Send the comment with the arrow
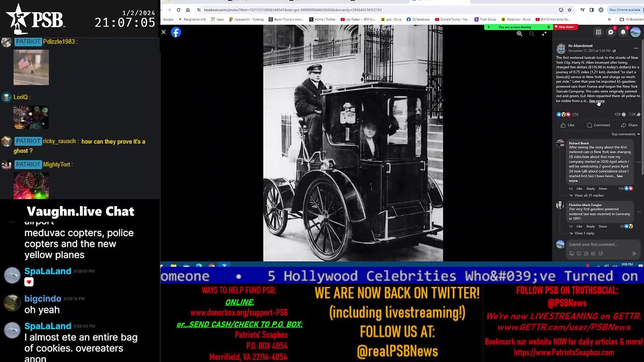644x362 pixels. coord(634,253)
